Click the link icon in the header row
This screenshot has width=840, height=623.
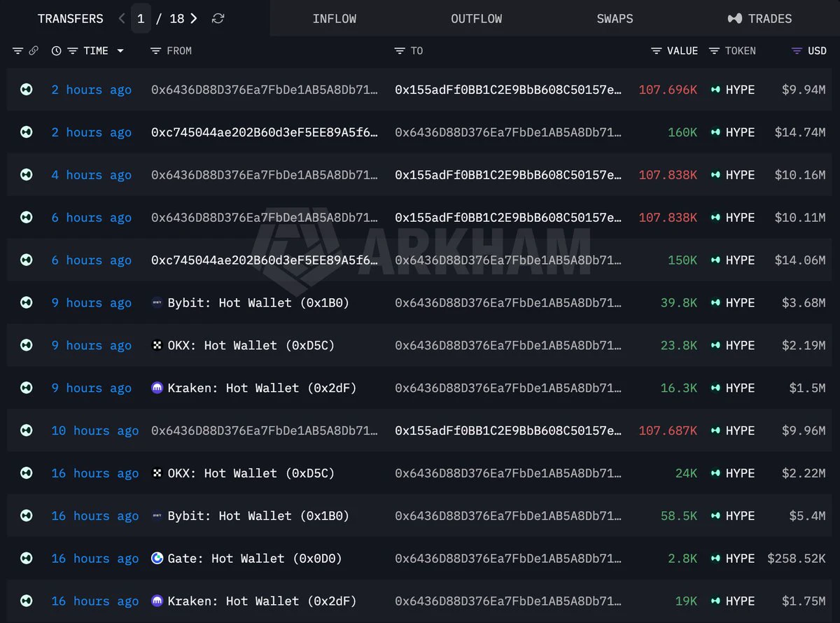34,50
